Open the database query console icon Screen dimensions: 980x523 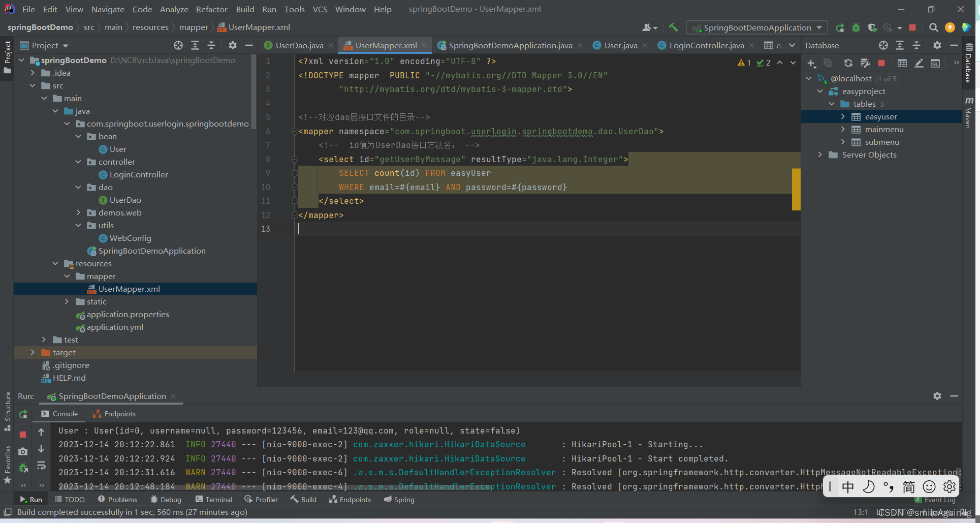point(935,63)
